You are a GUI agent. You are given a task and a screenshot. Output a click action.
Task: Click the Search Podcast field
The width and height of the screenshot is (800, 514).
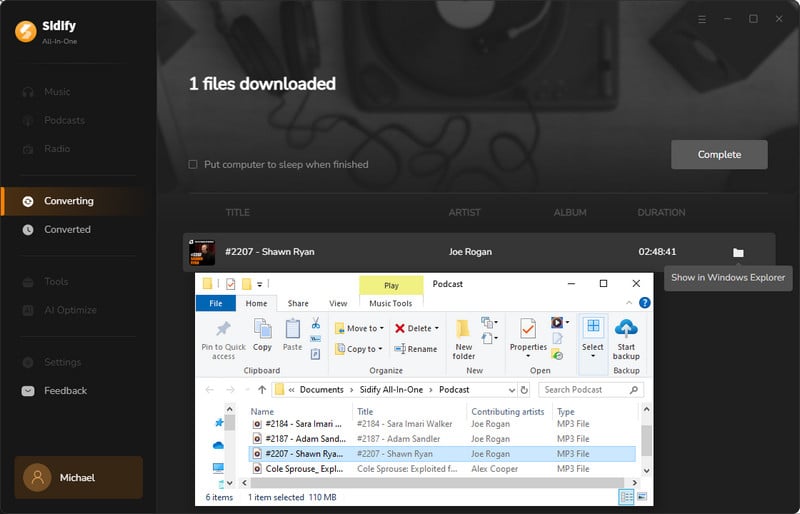click(591, 390)
